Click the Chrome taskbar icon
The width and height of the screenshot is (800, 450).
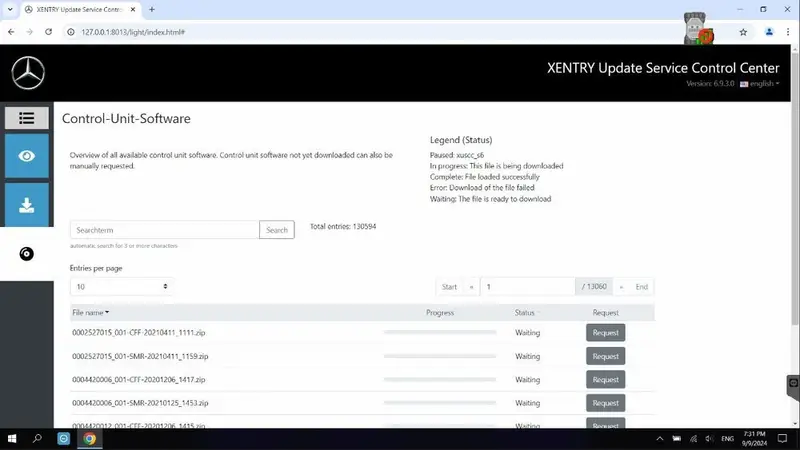[x=89, y=439]
